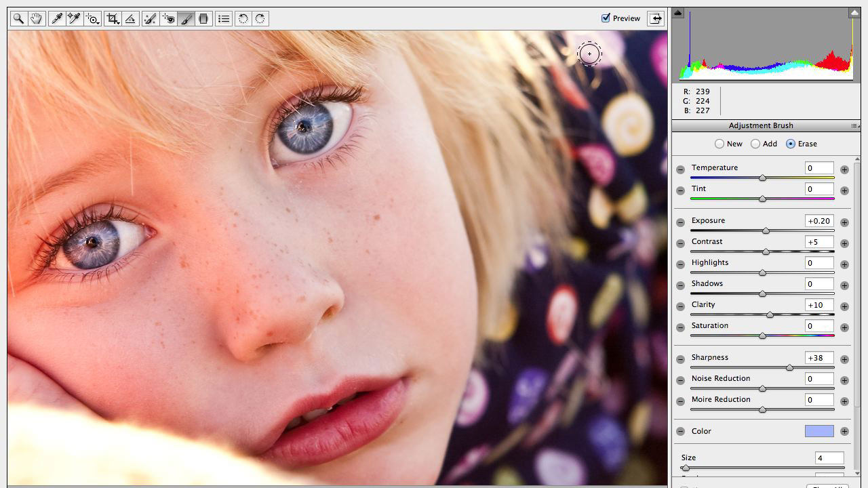Select the New brush radio button
Image resolution: width=868 pixels, height=488 pixels.
(719, 144)
